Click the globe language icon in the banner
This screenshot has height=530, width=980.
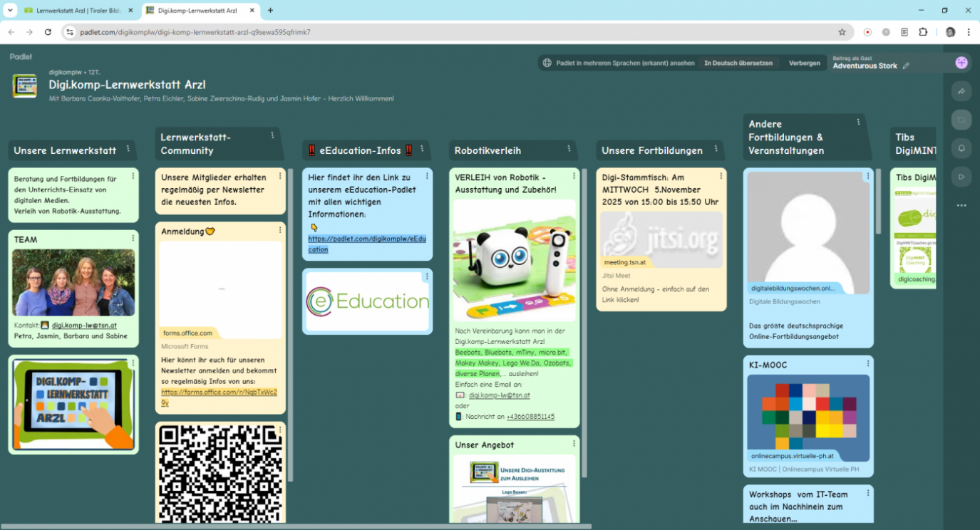(545, 63)
